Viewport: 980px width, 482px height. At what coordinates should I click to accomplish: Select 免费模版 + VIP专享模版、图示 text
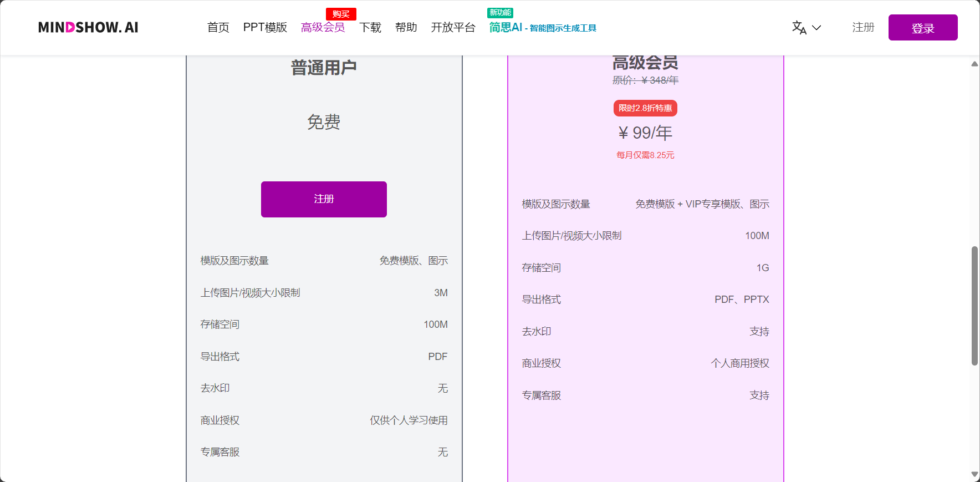[702, 204]
